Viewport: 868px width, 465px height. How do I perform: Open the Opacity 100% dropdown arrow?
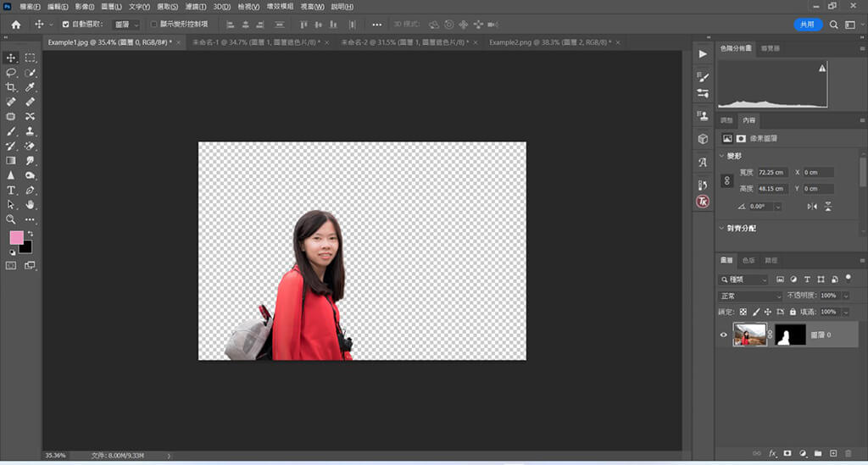point(845,296)
